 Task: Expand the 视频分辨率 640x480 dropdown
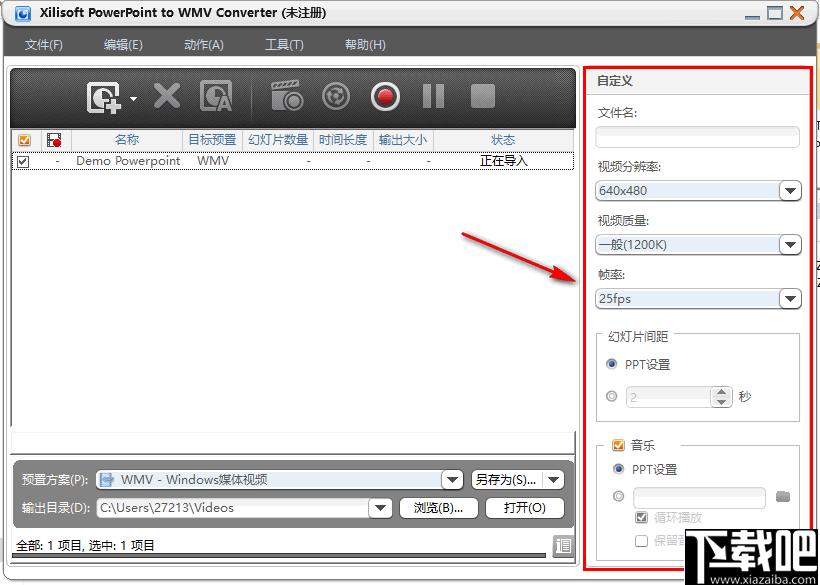[790, 191]
